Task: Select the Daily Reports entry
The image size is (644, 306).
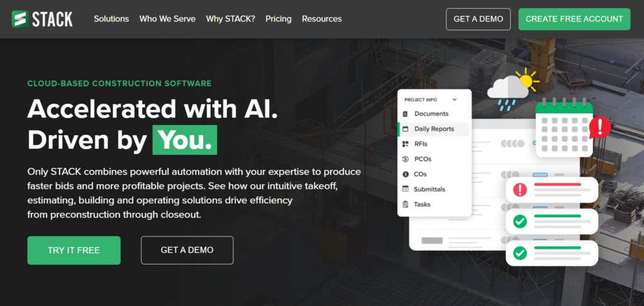Action: click(x=434, y=129)
